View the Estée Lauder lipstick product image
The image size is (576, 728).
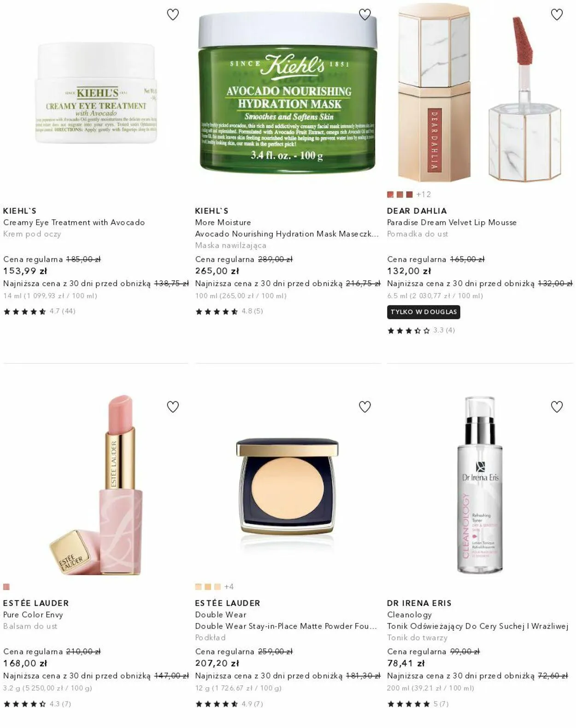pos(96,484)
